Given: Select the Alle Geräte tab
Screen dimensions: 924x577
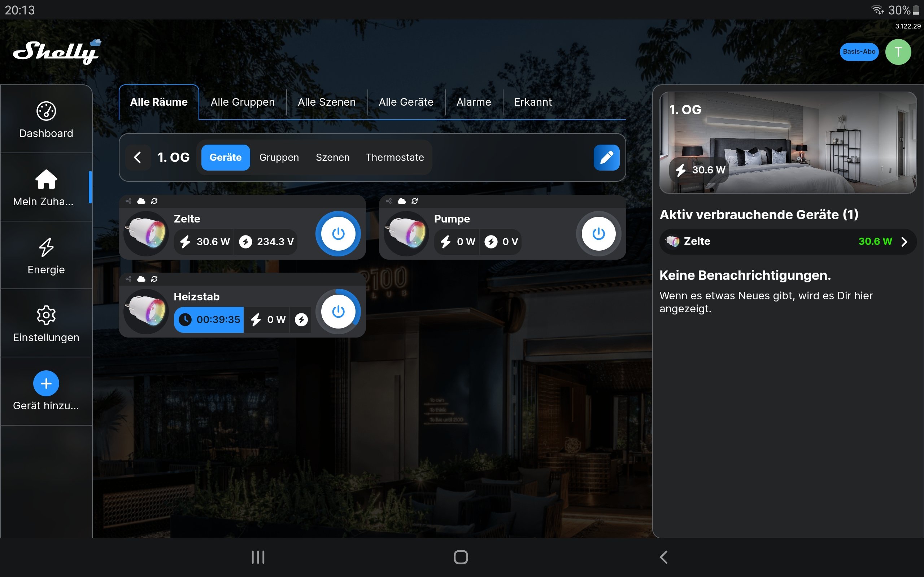Looking at the screenshot, I should pyautogui.click(x=406, y=102).
